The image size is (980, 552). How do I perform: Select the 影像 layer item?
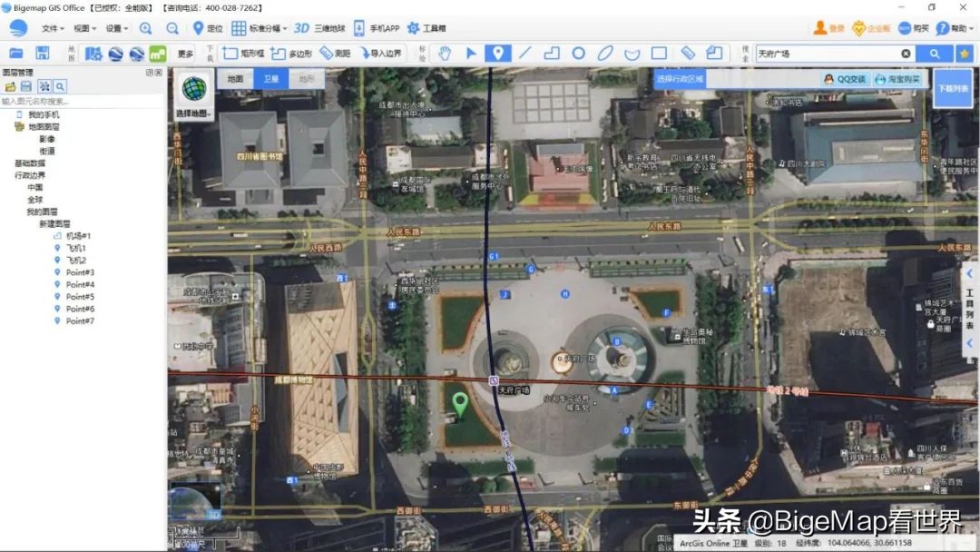click(47, 139)
